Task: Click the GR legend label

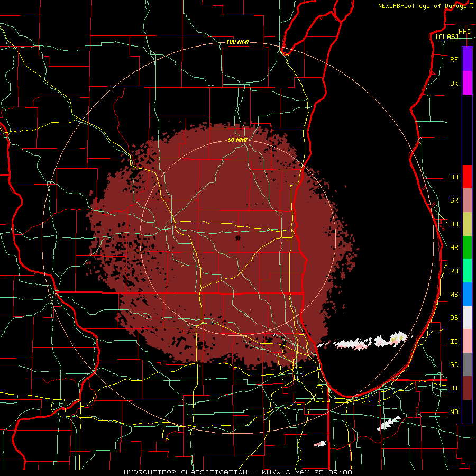Action: [454, 200]
